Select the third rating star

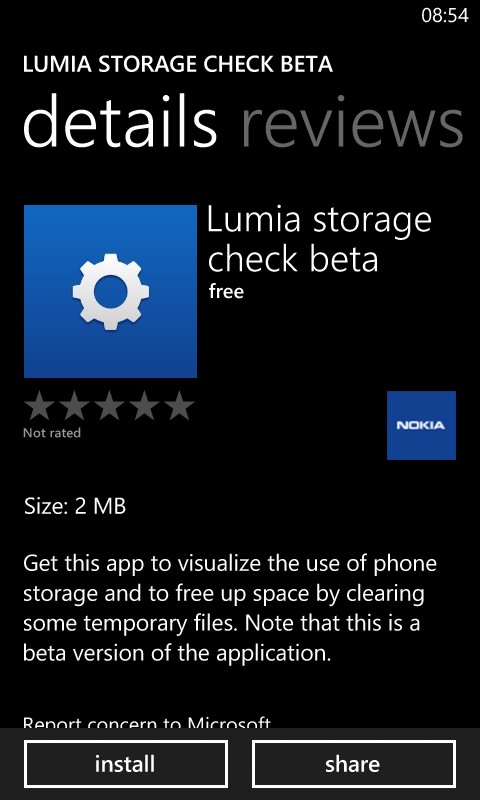[109, 406]
